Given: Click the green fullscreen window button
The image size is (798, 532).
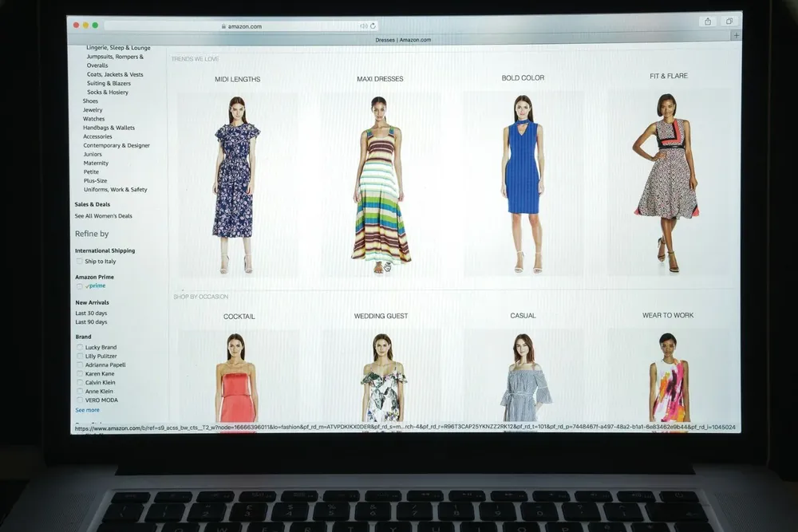Looking at the screenshot, I should 96,26.
